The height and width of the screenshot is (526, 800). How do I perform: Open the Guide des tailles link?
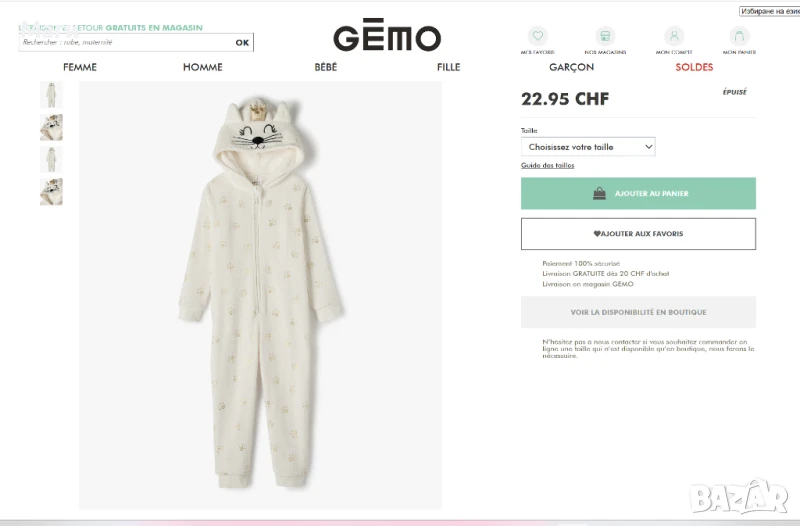(548, 165)
